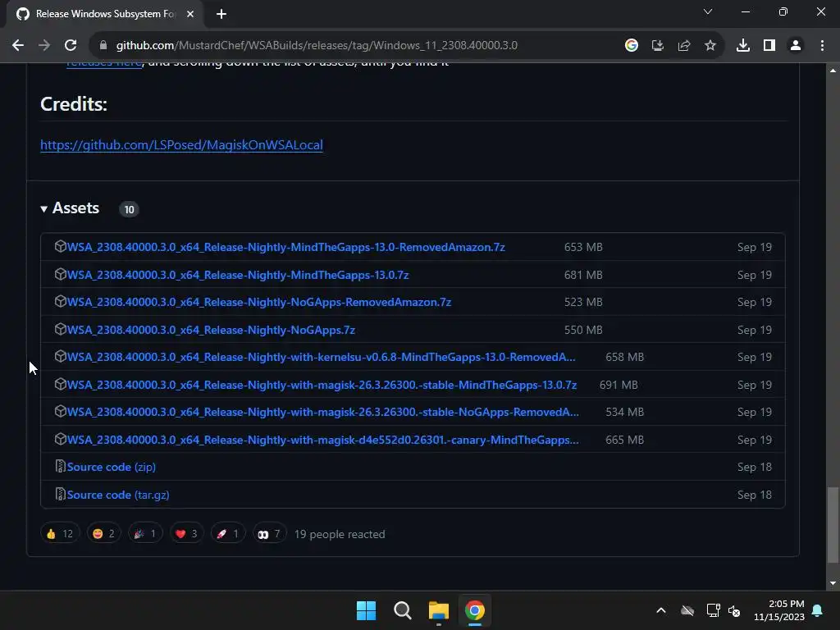
Task: Click the page scrollbar thumb
Action: pos(833,525)
